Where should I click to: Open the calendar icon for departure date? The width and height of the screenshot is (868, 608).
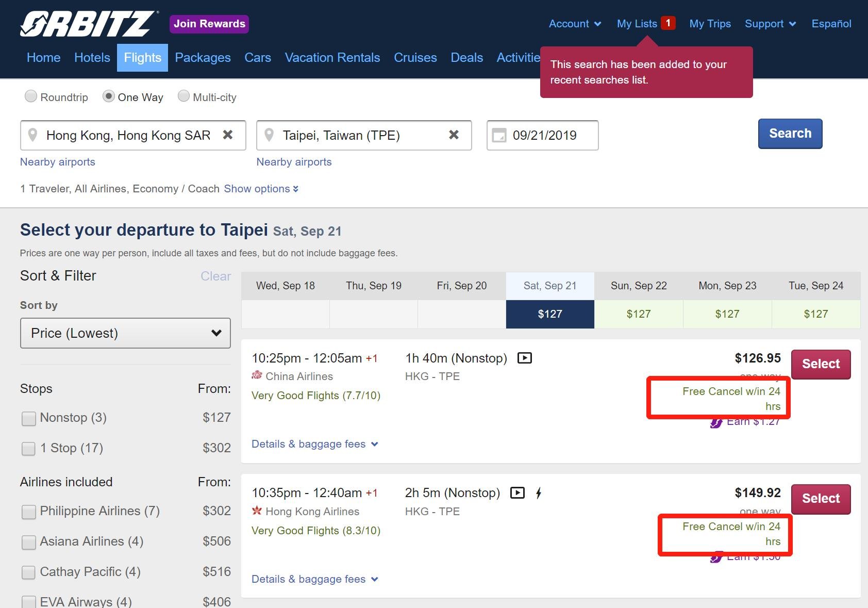coord(499,135)
